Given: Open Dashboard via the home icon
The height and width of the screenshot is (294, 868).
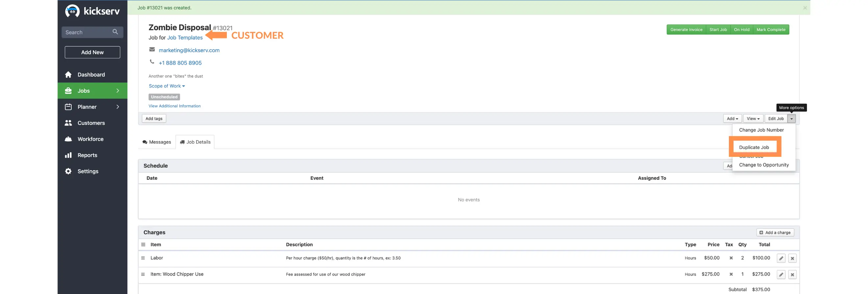Looking at the screenshot, I should click(68, 75).
